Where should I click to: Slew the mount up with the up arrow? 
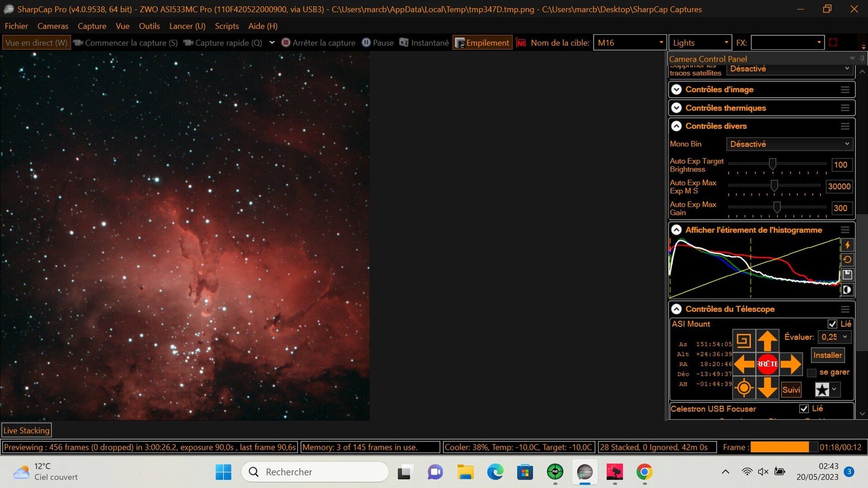pos(767,340)
